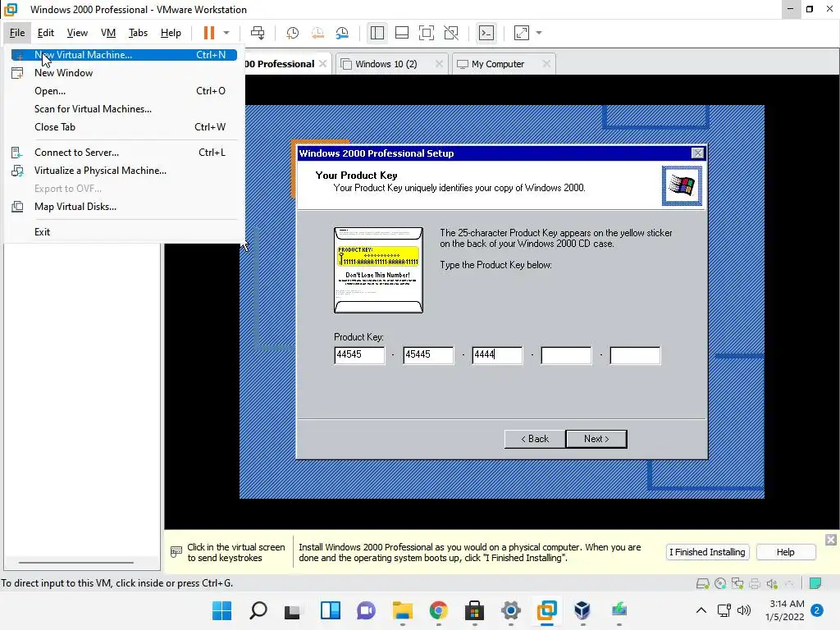Open the console view icon
Viewport: 840px width, 630px height.
tap(486, 33)
